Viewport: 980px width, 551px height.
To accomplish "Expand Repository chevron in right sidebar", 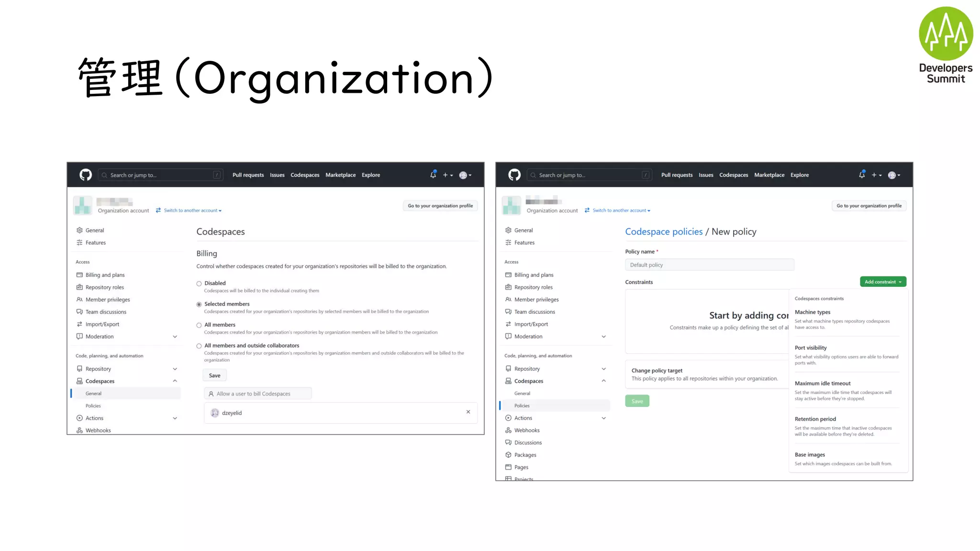I will pos(604,369).
